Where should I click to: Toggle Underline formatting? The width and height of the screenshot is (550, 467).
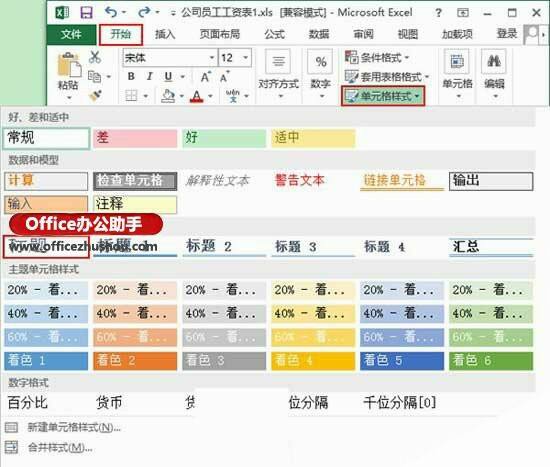168,76
